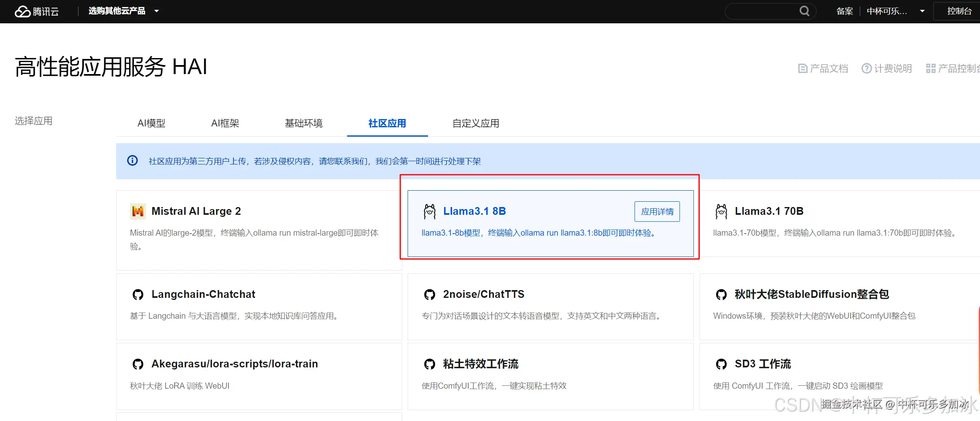Pick the 秋叶大佬StableDiffusion整合包 title

tap(812, 294)
